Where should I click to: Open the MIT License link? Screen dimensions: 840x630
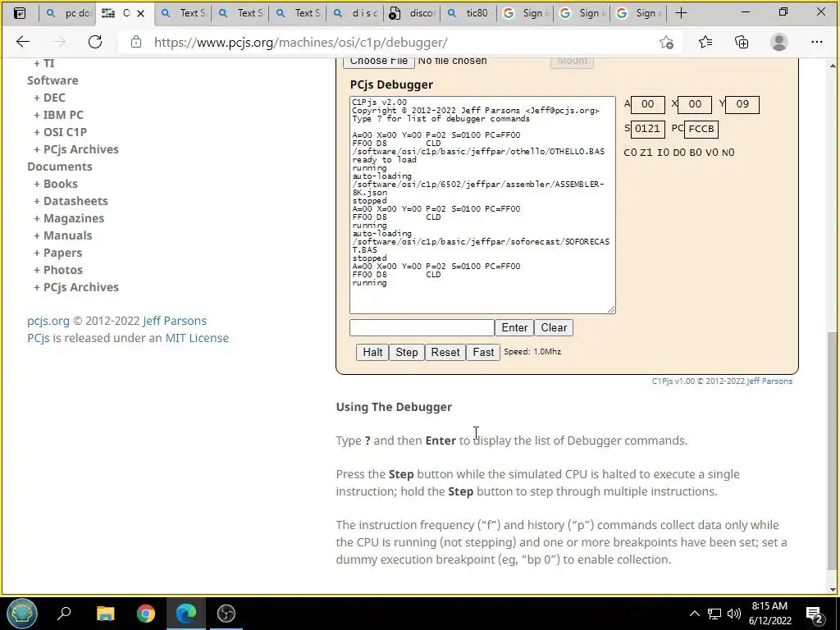(x=197, y=338)
